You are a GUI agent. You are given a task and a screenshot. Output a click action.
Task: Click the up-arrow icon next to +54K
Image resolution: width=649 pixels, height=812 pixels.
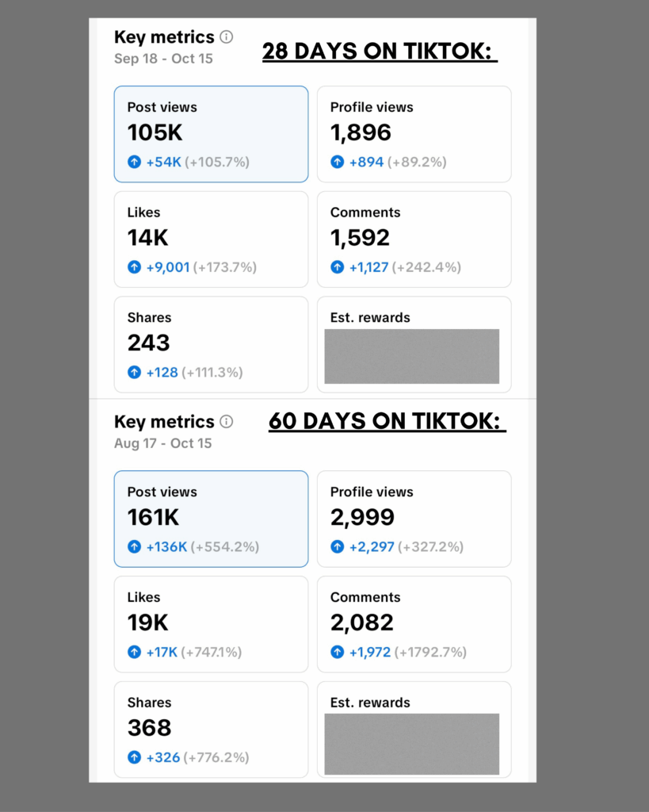coord(134,162)
